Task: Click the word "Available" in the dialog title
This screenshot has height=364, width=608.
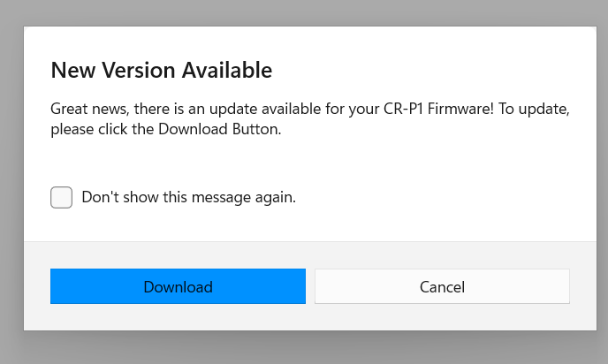Action: click(x=228, y=70)
